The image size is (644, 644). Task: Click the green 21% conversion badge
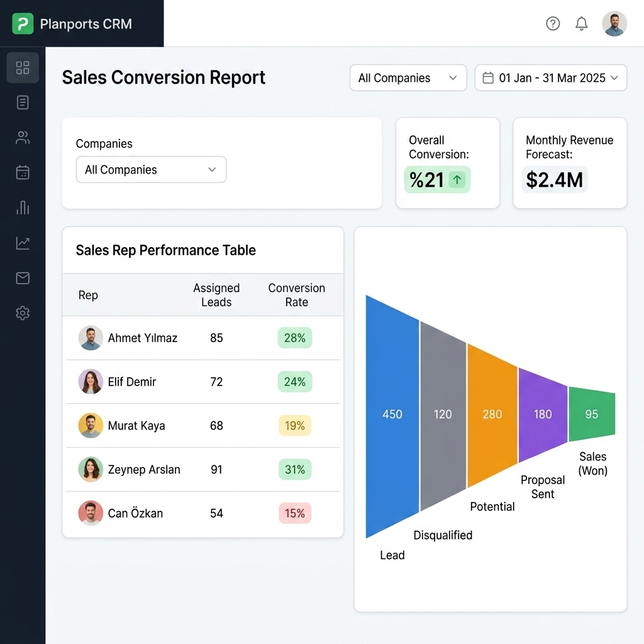(436, 179)
